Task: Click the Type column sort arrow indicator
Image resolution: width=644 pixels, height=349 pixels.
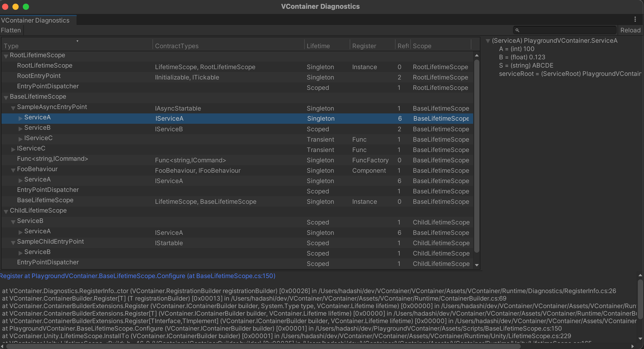Action: 77,41
